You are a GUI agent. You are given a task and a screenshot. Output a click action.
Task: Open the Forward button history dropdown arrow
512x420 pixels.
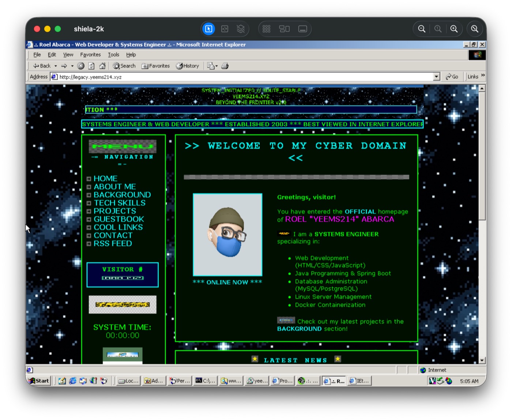point(72,66)
